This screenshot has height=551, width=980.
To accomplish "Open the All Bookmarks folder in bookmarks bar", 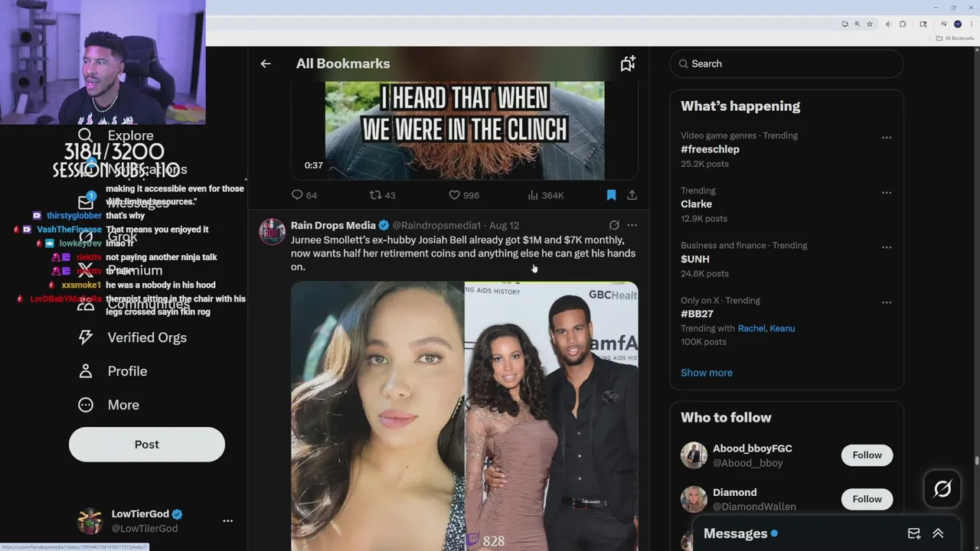I will pyautogui.click(x=955, y=38).
